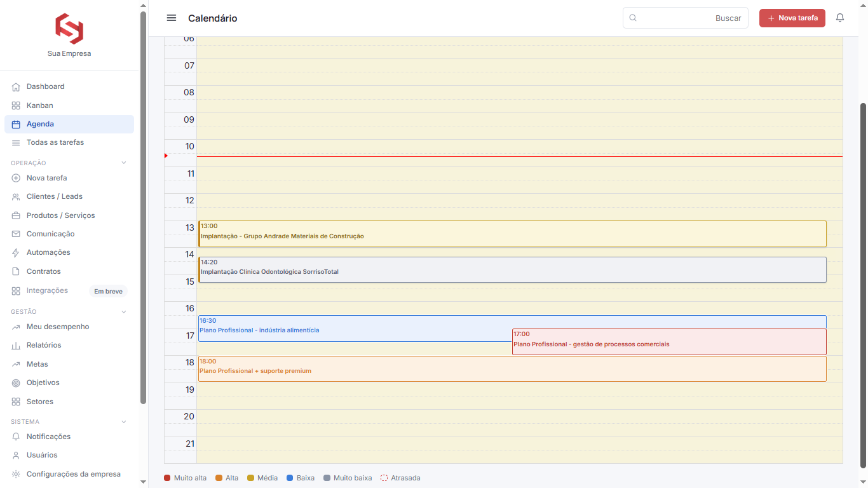Click the Configurações da empresa gear icon
Image resolution: width=868 pixels, height=488 pixels.
(16, 474)
